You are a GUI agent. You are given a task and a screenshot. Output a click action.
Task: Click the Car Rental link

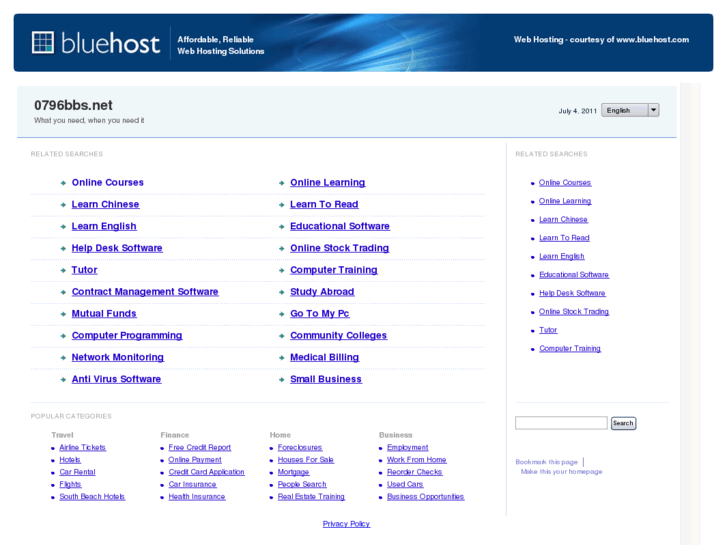77,472
